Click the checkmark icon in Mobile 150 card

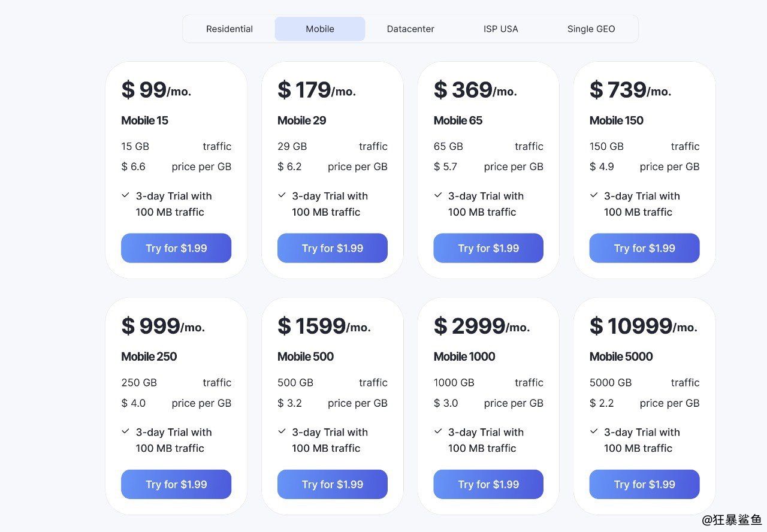tap(594, 195)
